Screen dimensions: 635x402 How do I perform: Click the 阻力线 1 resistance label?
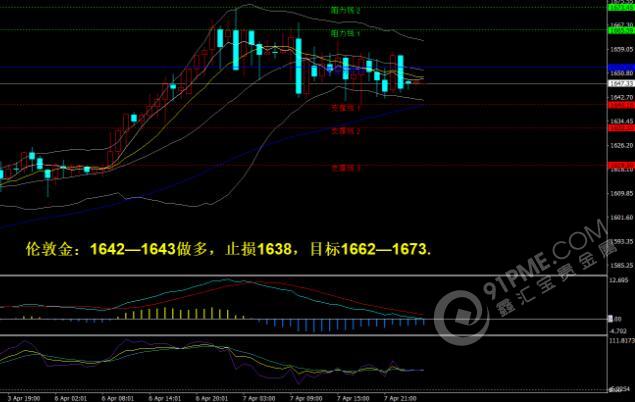345,33
